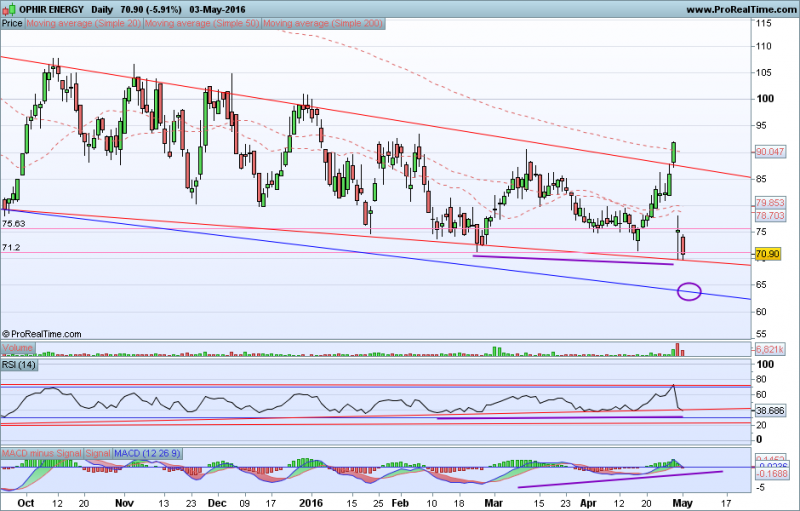Click the MACD minus Signal label

pos(42,455)
